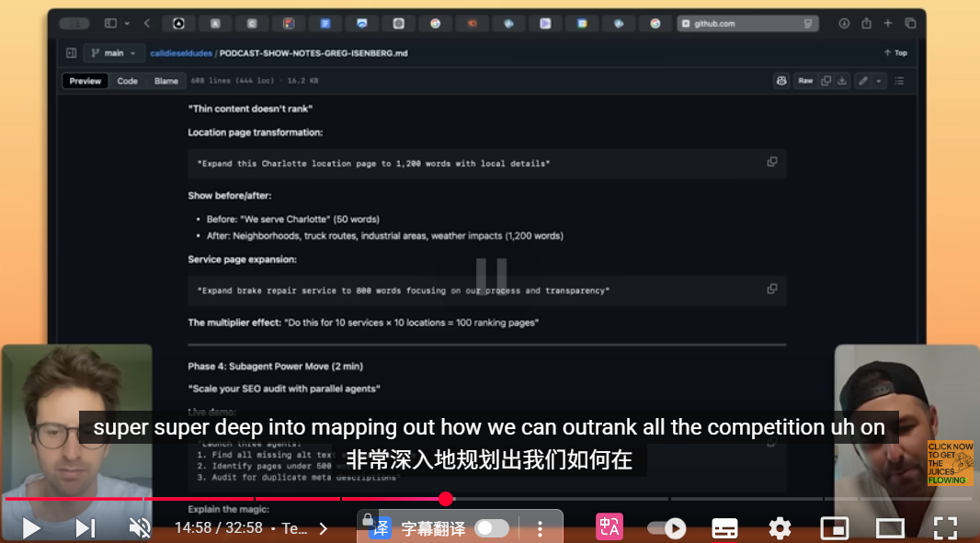980x543 pixels.
Task: Switch to miniplayer mode
Action: (x=835, y=528)
